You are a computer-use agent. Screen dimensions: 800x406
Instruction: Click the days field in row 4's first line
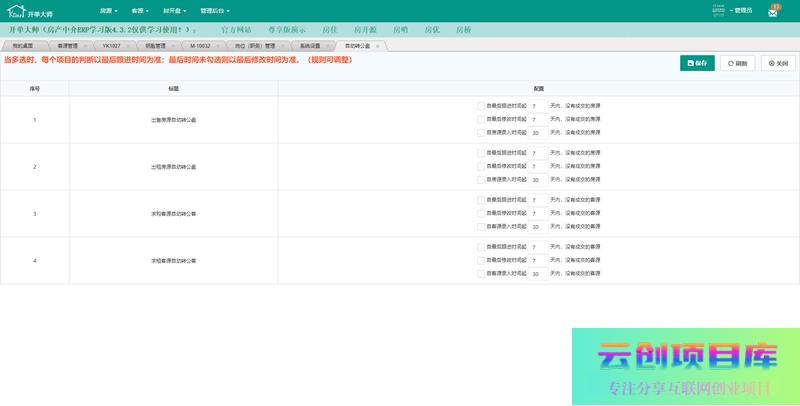coord(538,246)
